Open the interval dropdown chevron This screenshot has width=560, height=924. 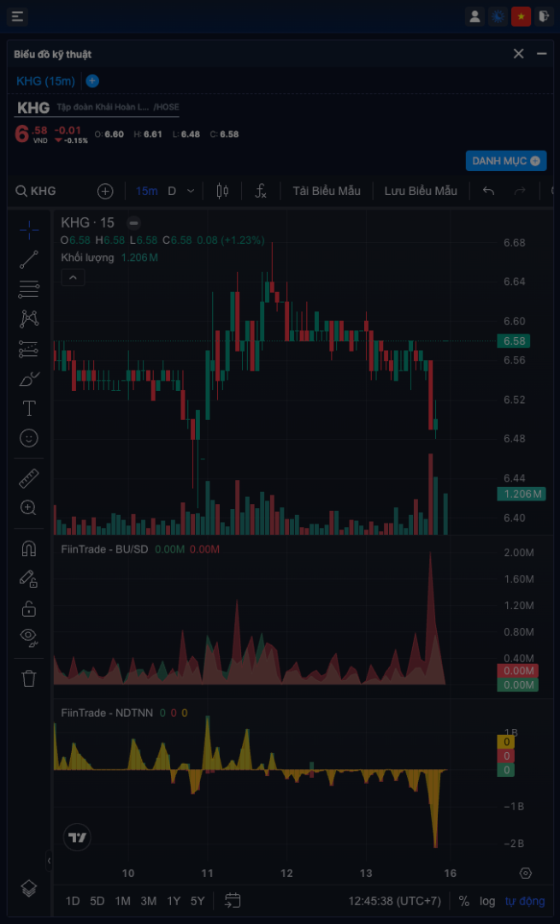(190, 191)
